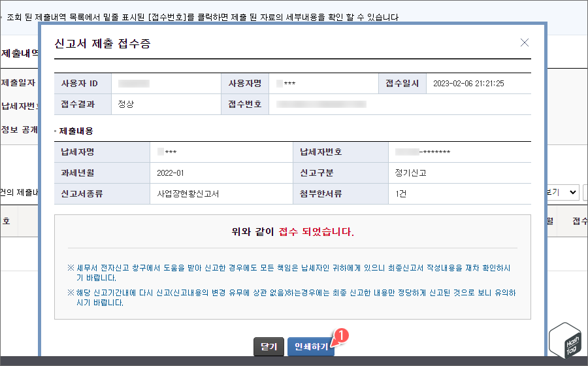Click the 첨부한서류 value 1건
This screenshot has width=588, height=366.
pos(400,194)
